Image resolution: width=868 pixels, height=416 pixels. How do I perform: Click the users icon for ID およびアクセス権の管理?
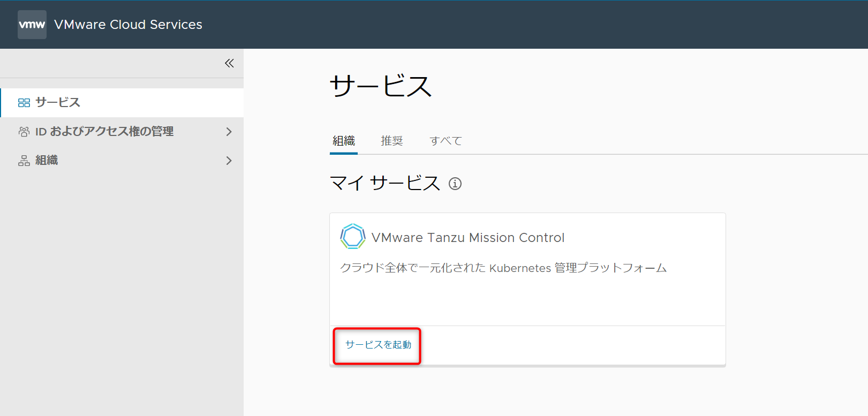(24, 132)
